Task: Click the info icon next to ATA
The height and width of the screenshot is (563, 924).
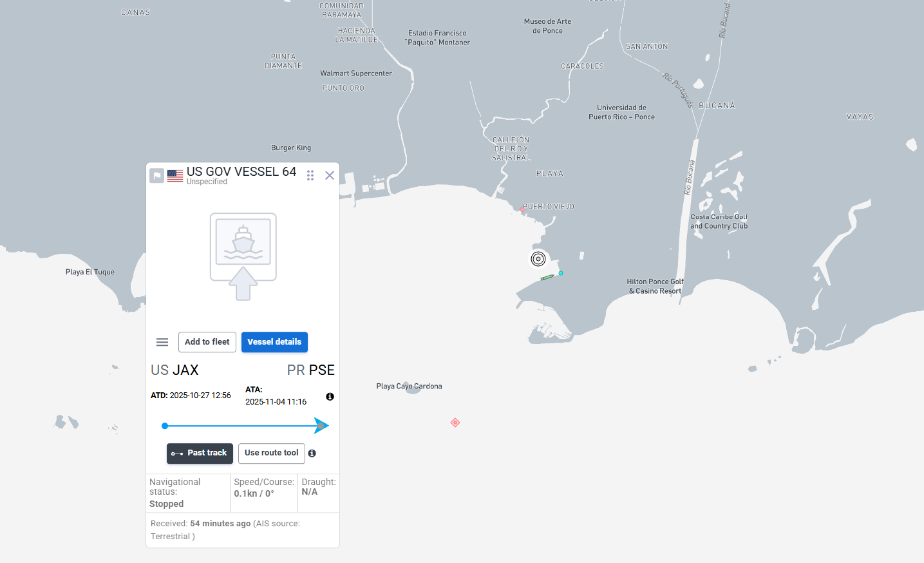Action: click(330, 397)
